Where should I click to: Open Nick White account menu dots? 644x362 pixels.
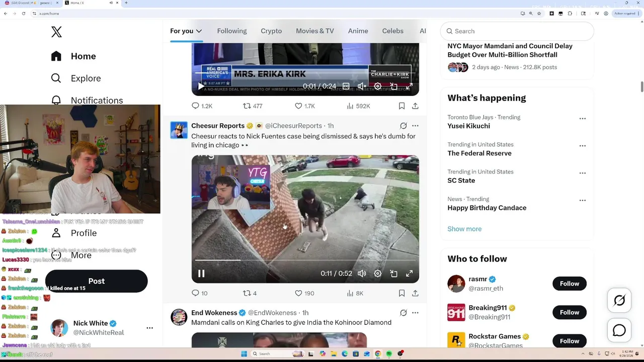click(x=149, y=328)
